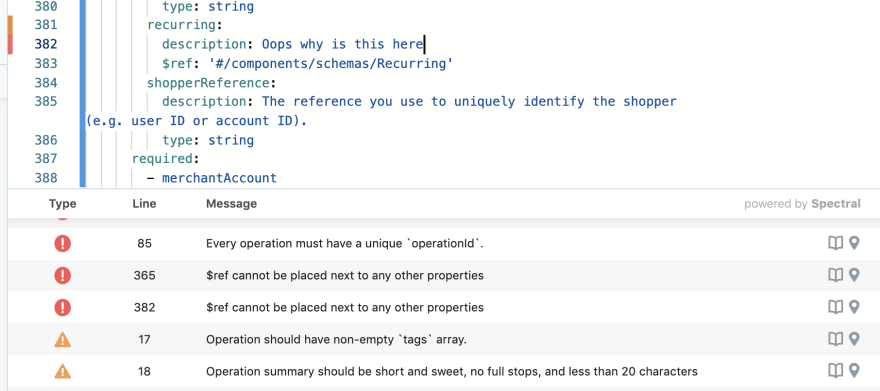Open the powered by Spectral link

pos(802,204)
